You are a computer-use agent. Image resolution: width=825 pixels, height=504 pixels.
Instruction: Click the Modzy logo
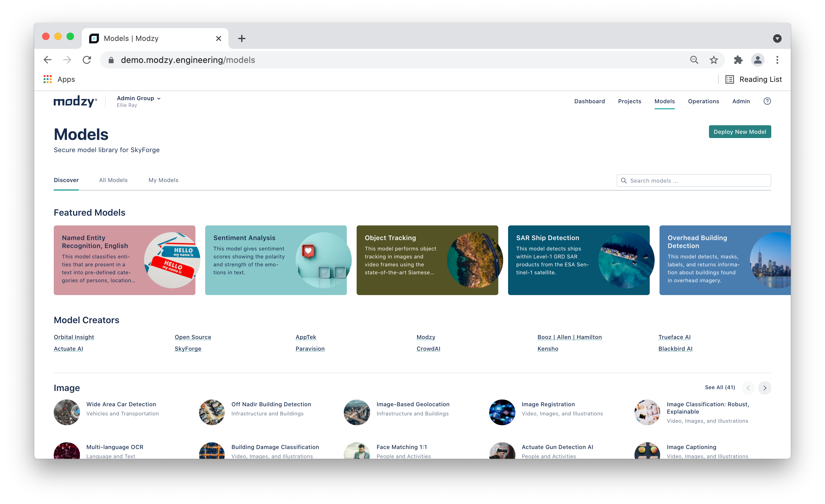pos(75,101)
